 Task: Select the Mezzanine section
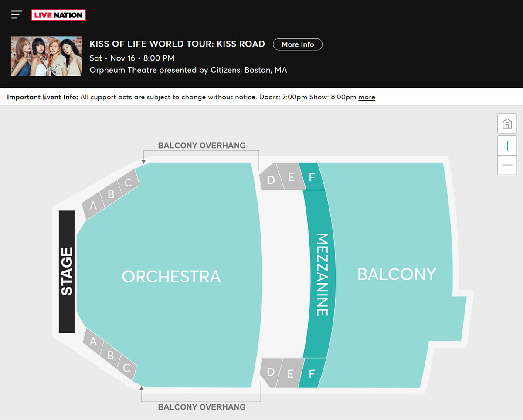(x=321, y=274)
